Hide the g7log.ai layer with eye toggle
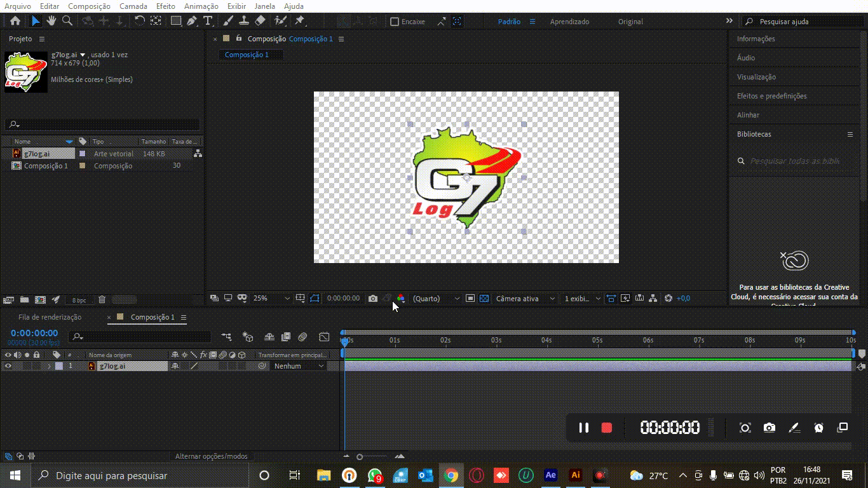The height and width of the screenshot is (488, 868). 8,366
